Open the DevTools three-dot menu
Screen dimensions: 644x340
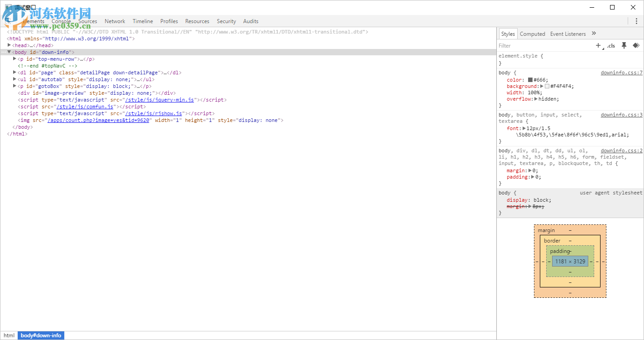[636, 21]
